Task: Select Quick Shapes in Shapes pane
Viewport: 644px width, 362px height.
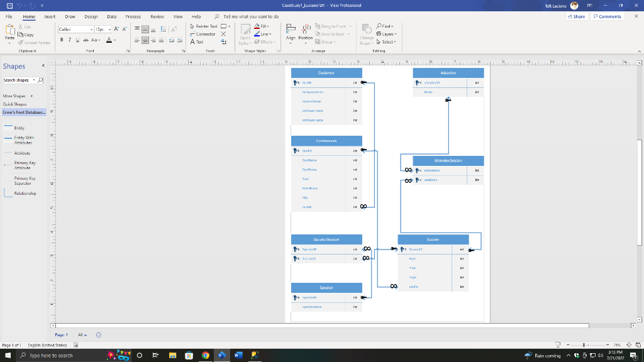Action: click(15, 104)
